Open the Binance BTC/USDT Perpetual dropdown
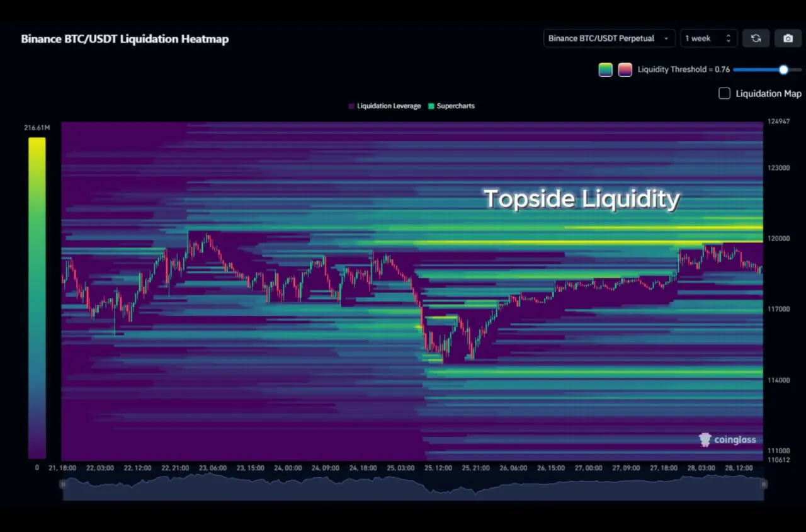The image size is (806, 532). (x=609, y=38)
